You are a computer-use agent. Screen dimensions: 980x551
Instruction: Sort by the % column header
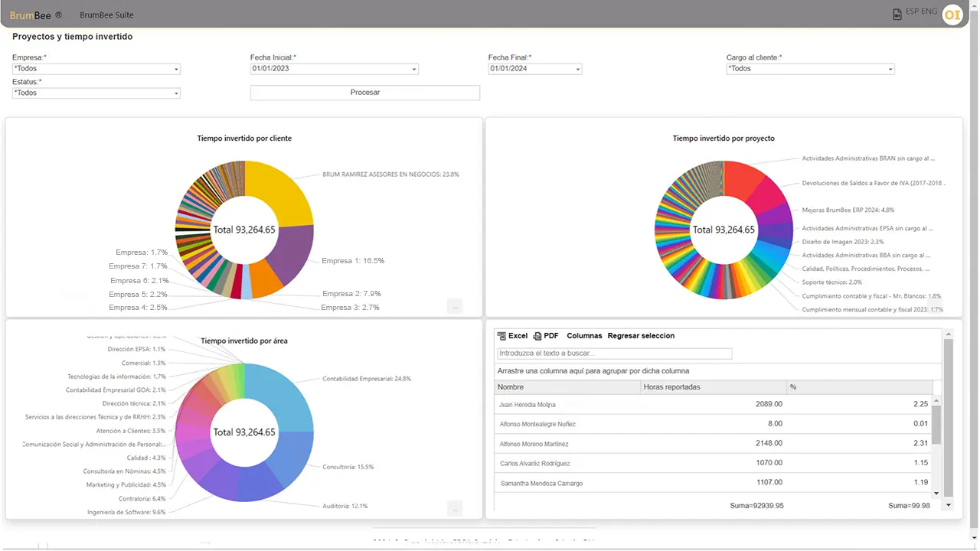click(860, 387)
